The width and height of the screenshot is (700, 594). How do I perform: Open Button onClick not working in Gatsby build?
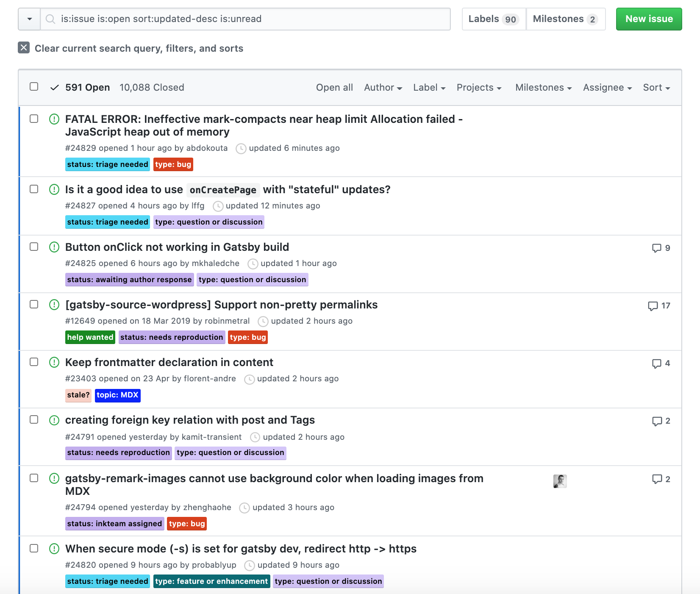[x=177, y=247]
